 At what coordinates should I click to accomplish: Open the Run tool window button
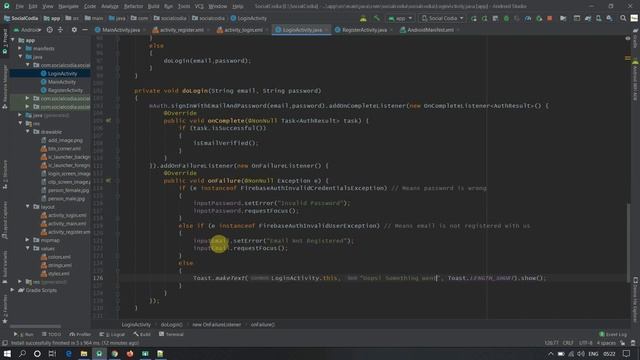[24, 334]
